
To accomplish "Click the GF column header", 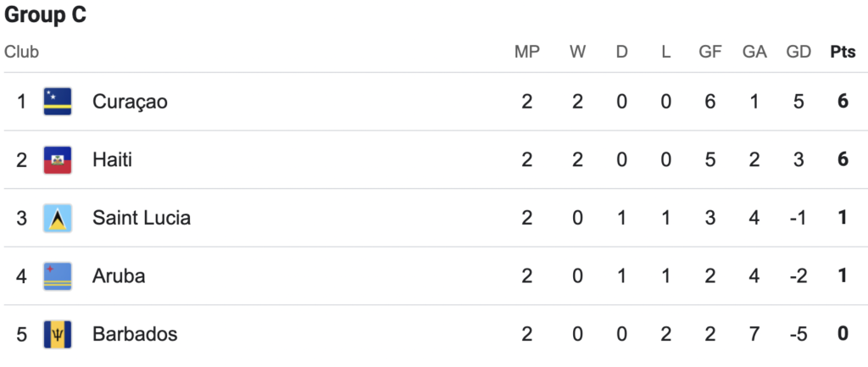I will (710, 52).
